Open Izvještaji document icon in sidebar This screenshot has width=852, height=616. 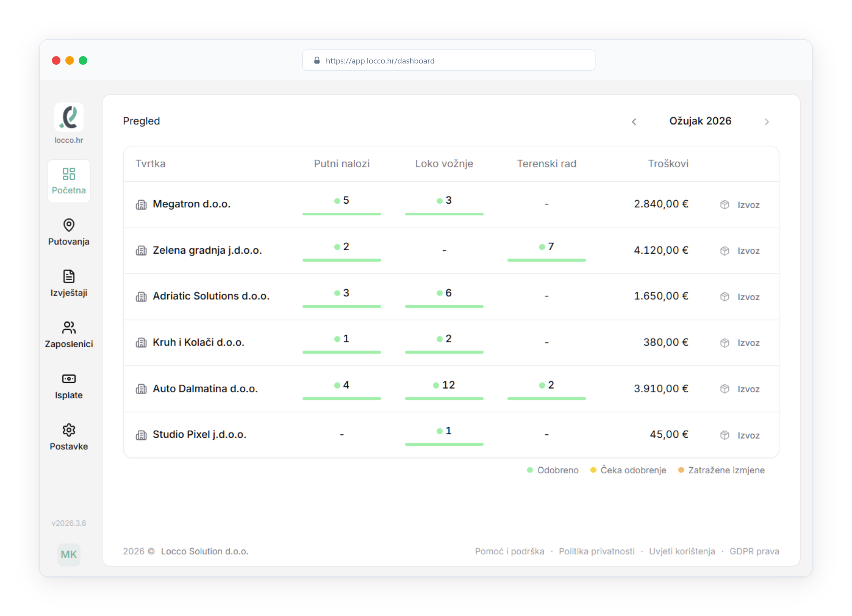click(x=69, y=277)
